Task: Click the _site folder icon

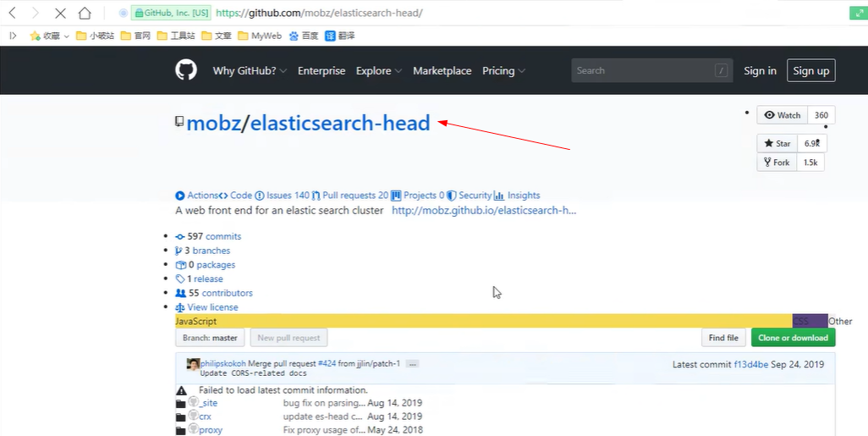Action: pyautogui.click(x=180, y=403)
